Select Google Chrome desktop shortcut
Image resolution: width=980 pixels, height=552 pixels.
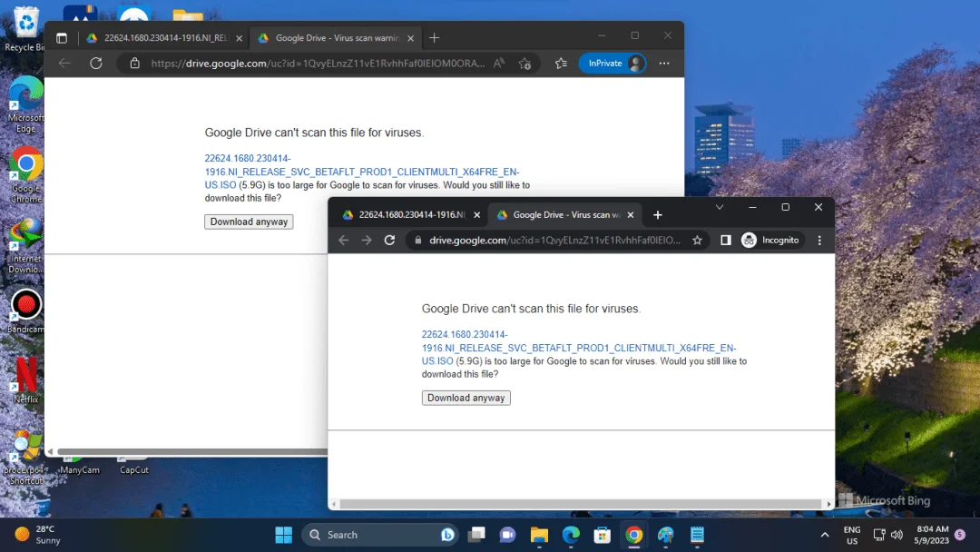point(25,175)
